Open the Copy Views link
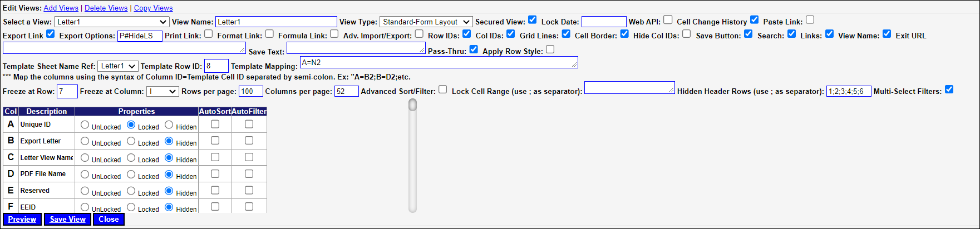The height and width of the screenshot is (229, 980). pos(153,8)
